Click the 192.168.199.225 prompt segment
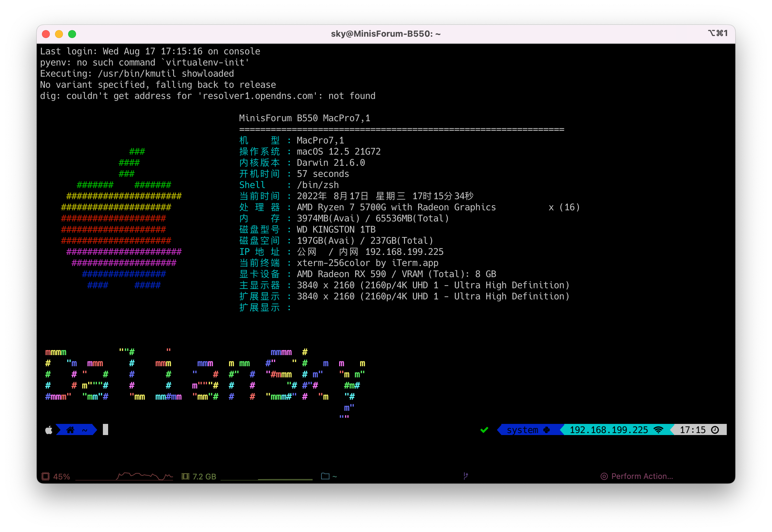 609,430
